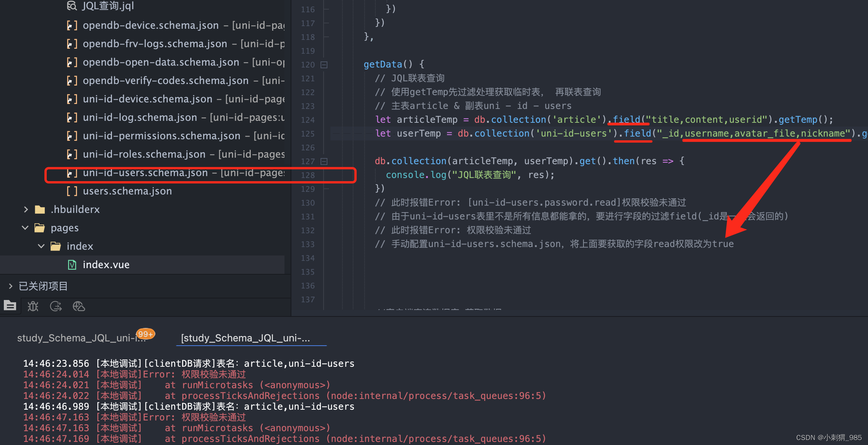Click the debug bug icon

(33, 306)
